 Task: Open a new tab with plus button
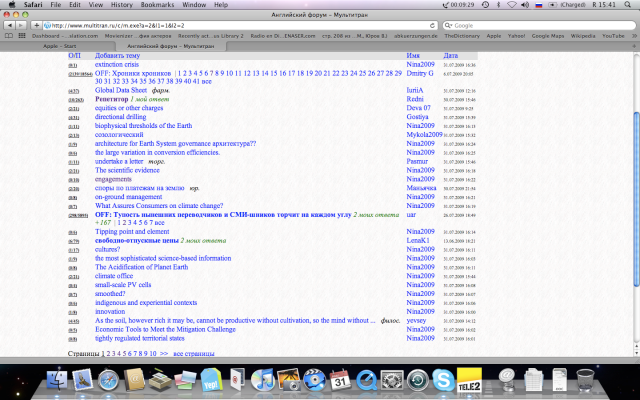coord(634,46)
